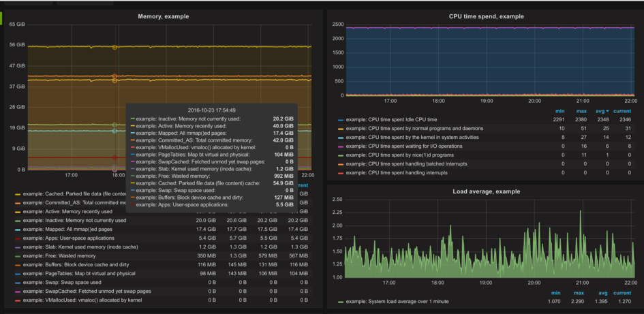644x314 pixels.
Task: Sort the CPU legend by the current column
Action: click(622, 111)
